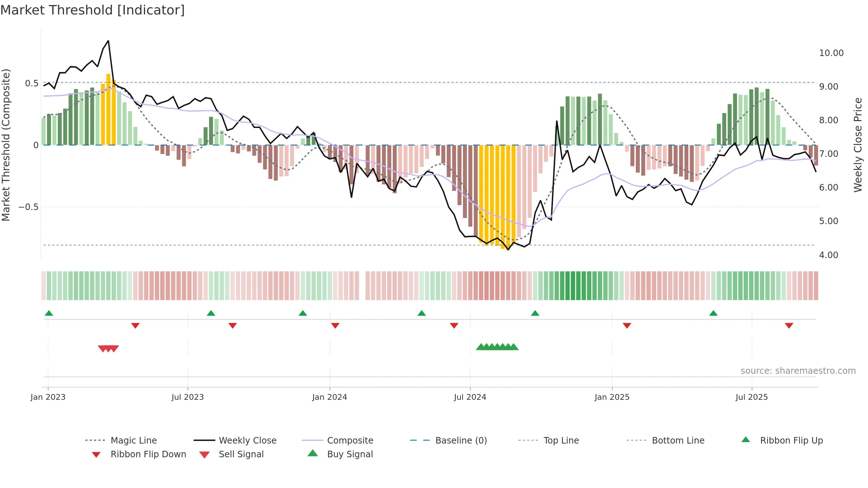Toggle the Buy Signal legend entry

pos(340,454)
